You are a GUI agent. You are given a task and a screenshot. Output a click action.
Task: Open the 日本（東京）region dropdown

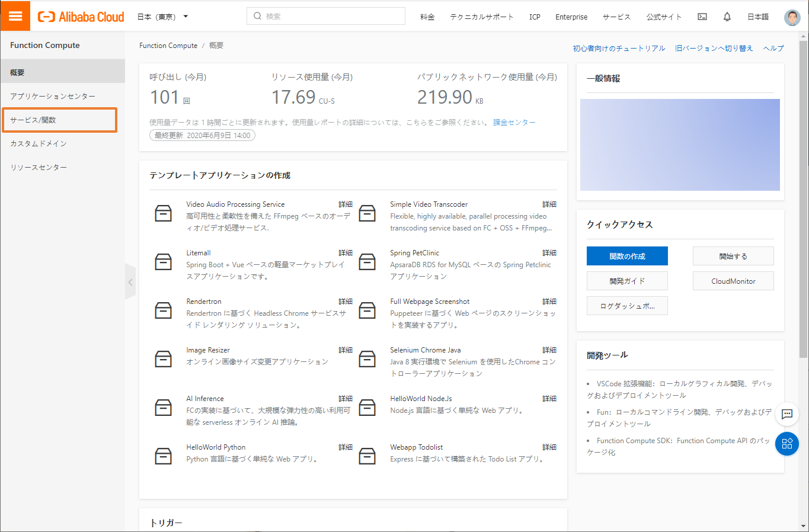pyautogui.click(x=162, y=17)
